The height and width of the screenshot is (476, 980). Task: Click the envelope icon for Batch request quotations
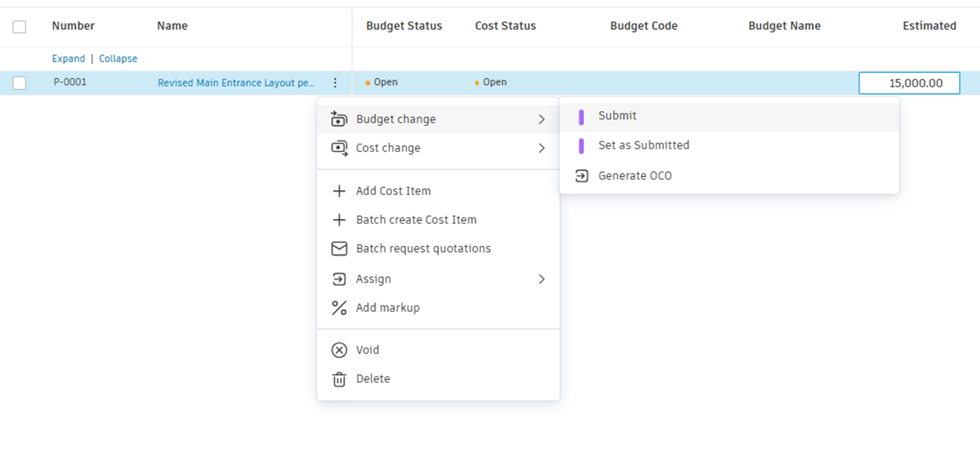339,248
